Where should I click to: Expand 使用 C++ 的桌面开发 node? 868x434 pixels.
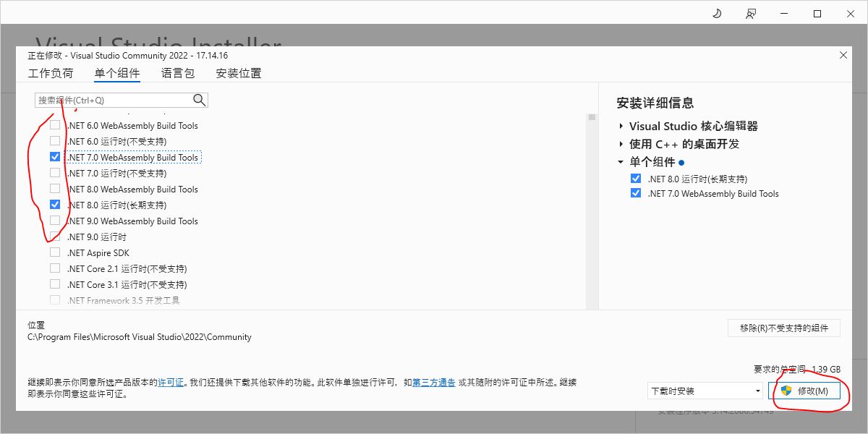click(621, 145)
